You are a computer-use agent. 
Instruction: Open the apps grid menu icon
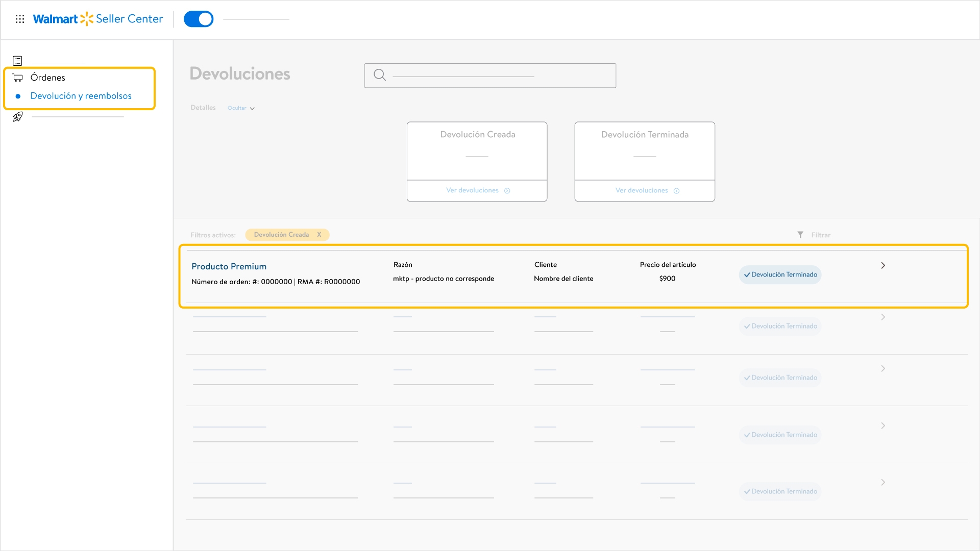(20, 19)
